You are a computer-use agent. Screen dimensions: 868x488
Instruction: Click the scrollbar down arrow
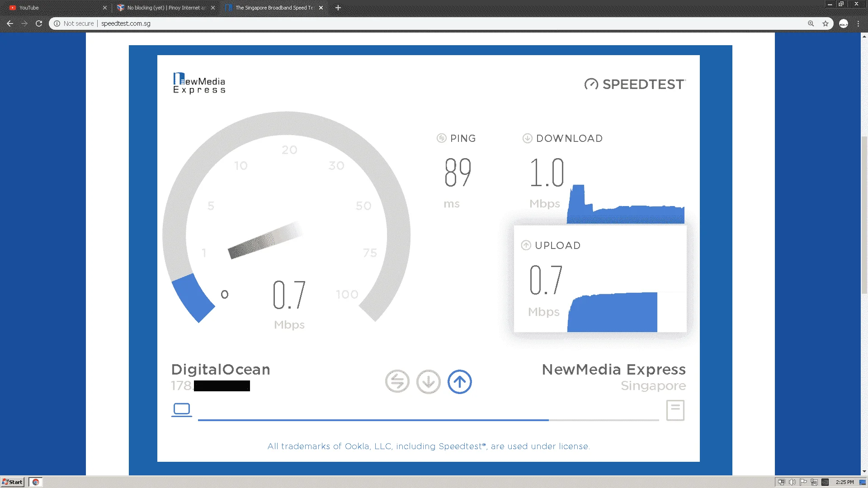pos(864,472)
